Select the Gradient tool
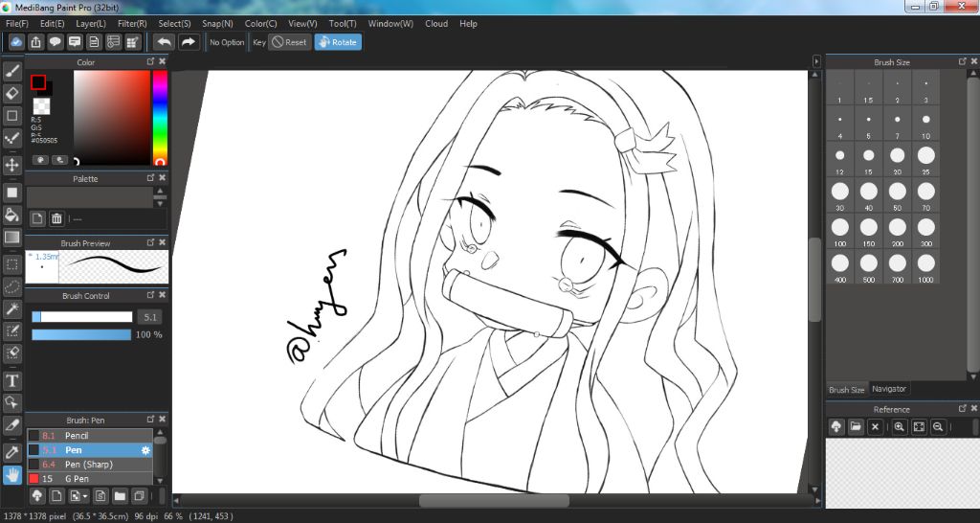Screen dimensions: 980x523 click(x=11, y=238)
